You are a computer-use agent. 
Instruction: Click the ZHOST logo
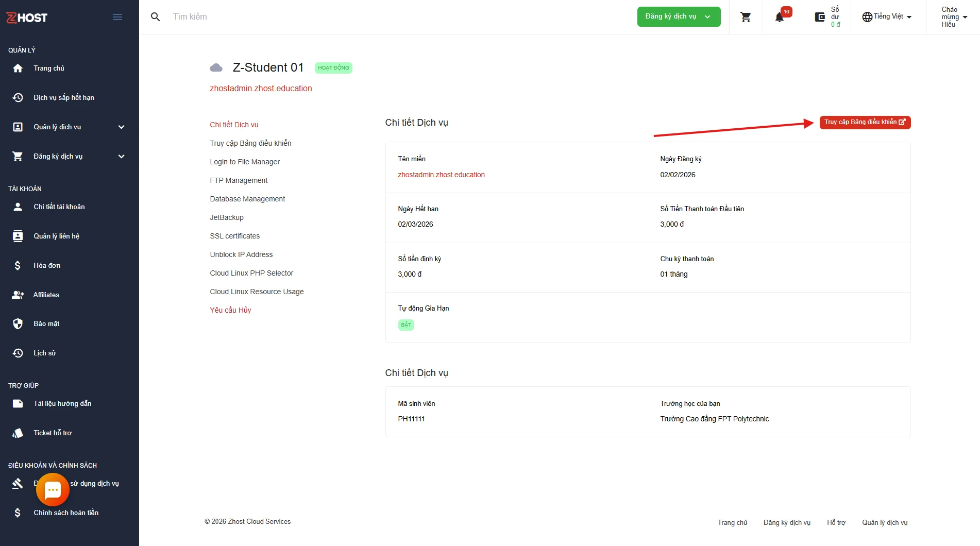(x=27, y=18)
